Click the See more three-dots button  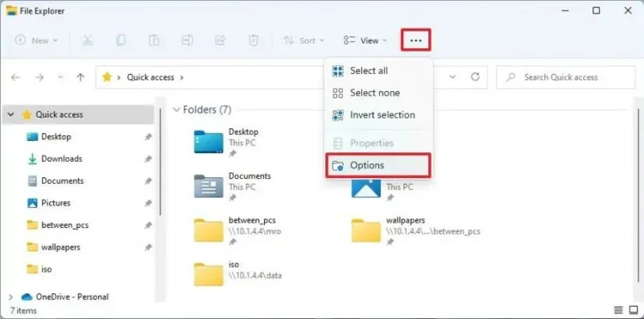tap(415, 40)
